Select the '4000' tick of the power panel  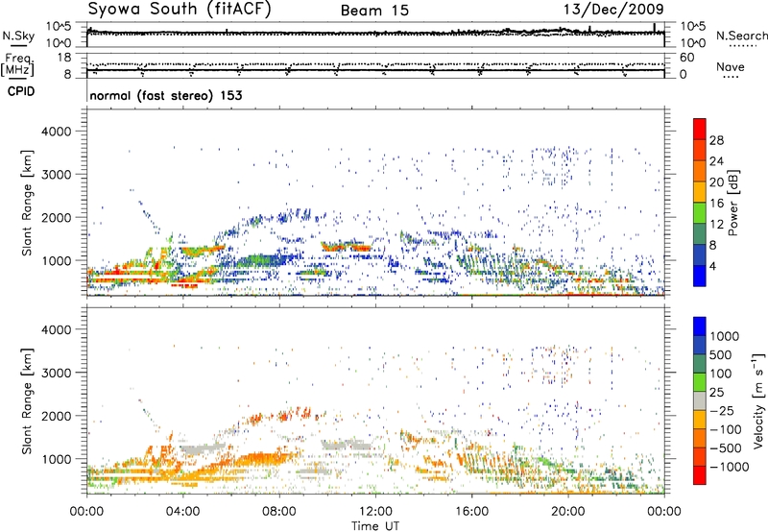pyautogui.click(x=56, y=132)
